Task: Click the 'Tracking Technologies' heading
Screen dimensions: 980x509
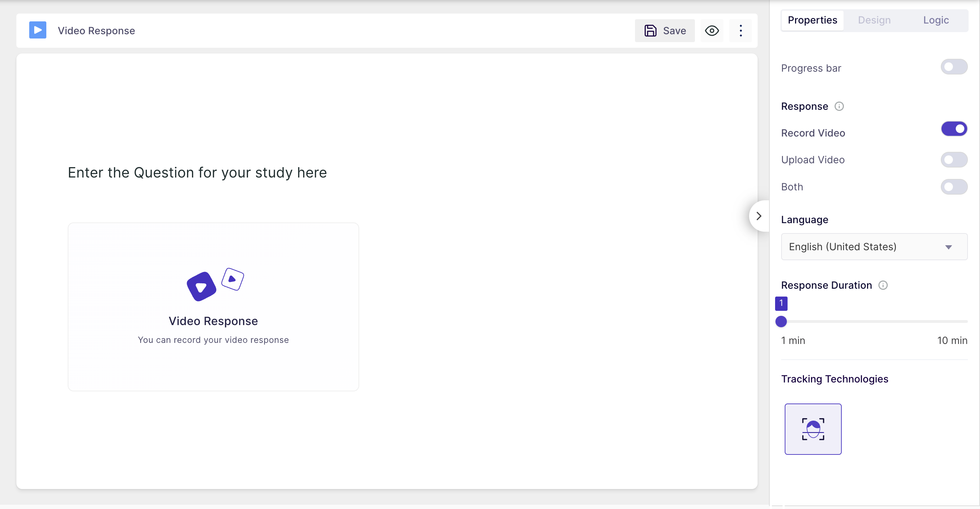Action: tap(835, 379)
